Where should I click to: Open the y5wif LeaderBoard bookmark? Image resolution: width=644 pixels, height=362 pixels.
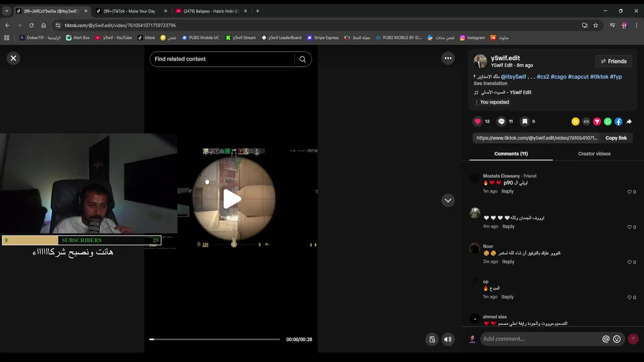tap(281, 38)
